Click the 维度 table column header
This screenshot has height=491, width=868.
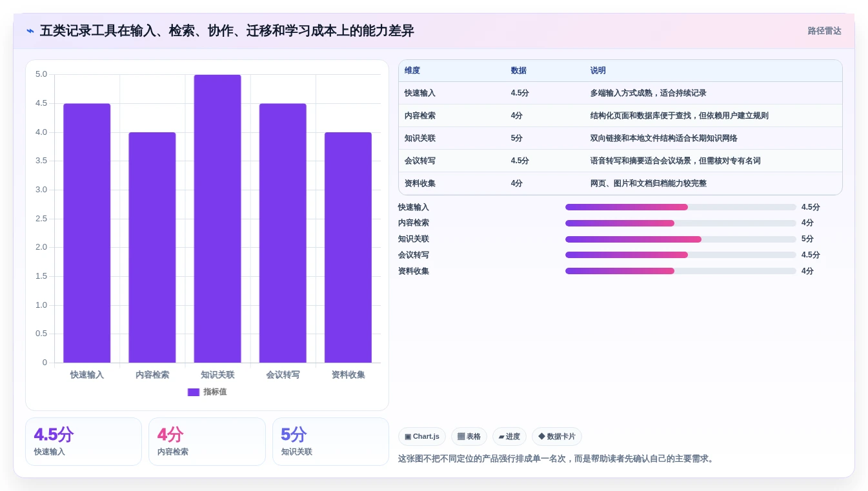(x=412, y=71)
